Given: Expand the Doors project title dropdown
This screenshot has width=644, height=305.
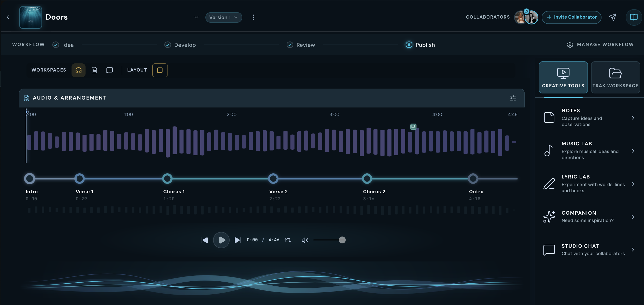Looking at the screenshot, I should pos(196,17).
